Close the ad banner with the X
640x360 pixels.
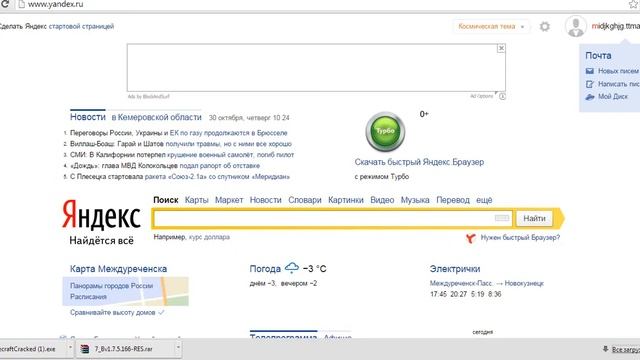tap(501, 48)
